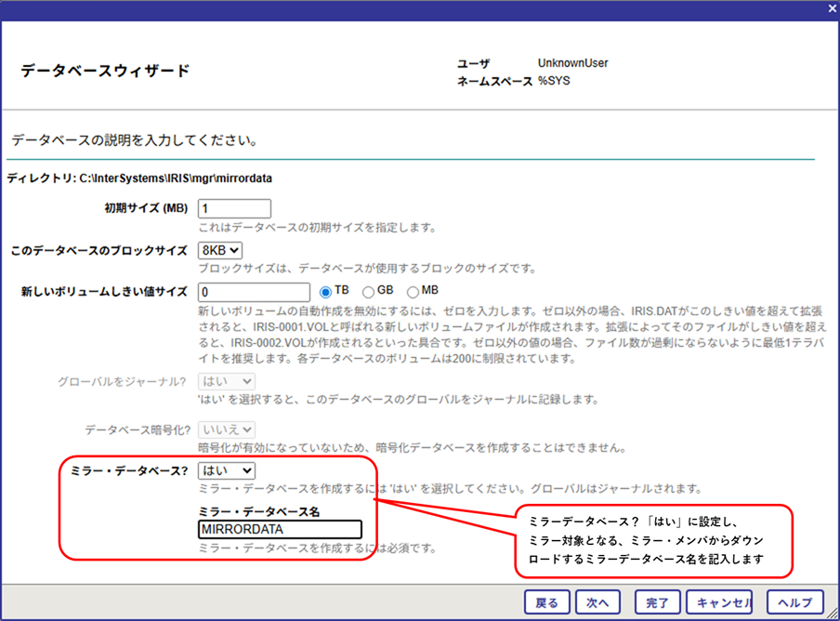This screenshot has height=621, width=840.
Task: Close the database wizard dialog with X
Action: click(x=832, y=7)
